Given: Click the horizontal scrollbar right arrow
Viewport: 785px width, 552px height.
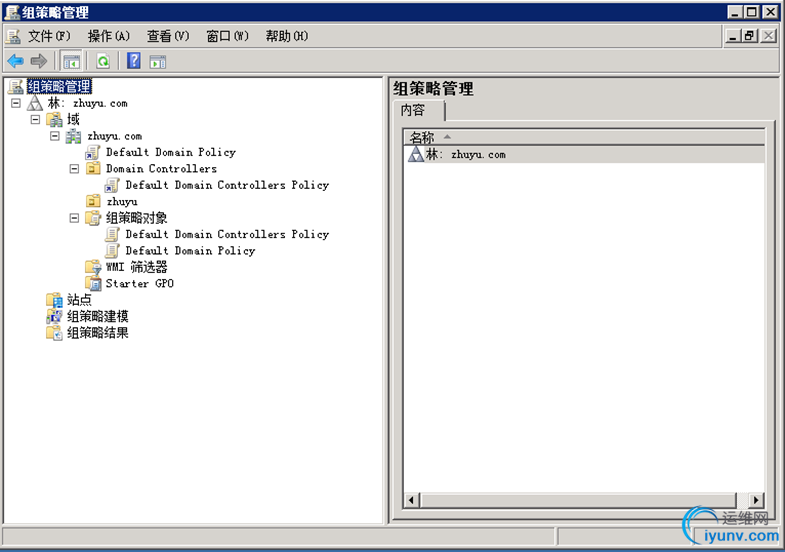Looking at the screenshot, I should 756,499.
